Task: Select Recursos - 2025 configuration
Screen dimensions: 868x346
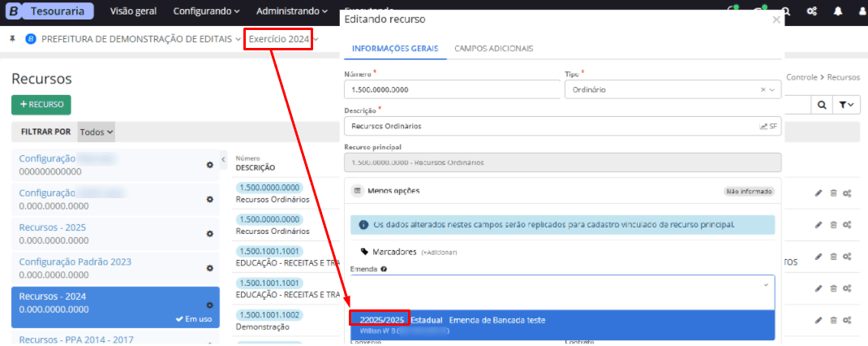Action: pyautogui.click(x=115, y=234)
